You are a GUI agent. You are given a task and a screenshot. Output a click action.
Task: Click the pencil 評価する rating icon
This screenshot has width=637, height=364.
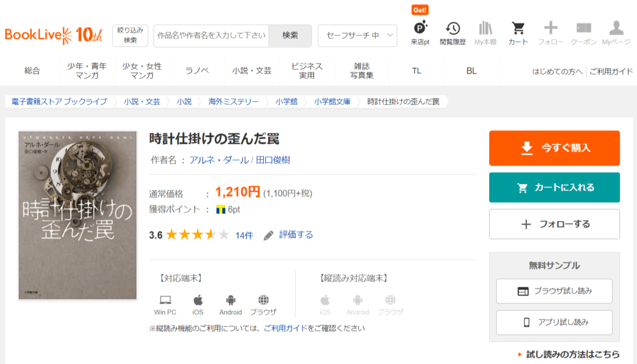269,235
